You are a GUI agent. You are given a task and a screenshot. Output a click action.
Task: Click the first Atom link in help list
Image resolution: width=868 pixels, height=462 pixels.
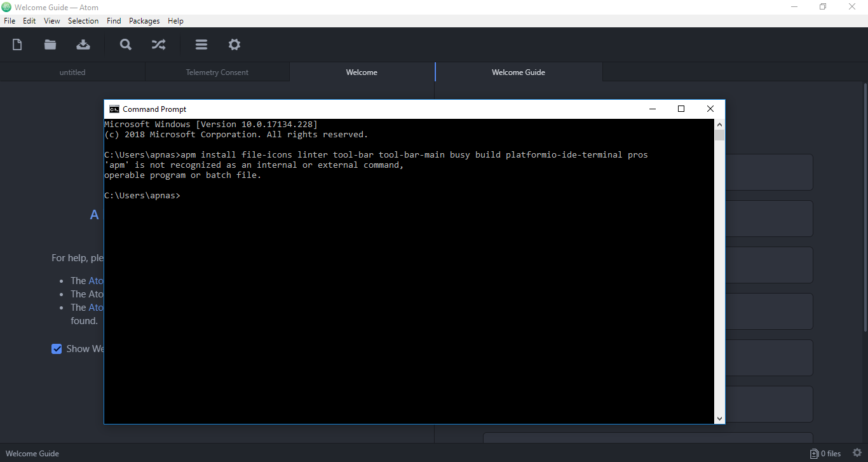click(x=96, y=280)
